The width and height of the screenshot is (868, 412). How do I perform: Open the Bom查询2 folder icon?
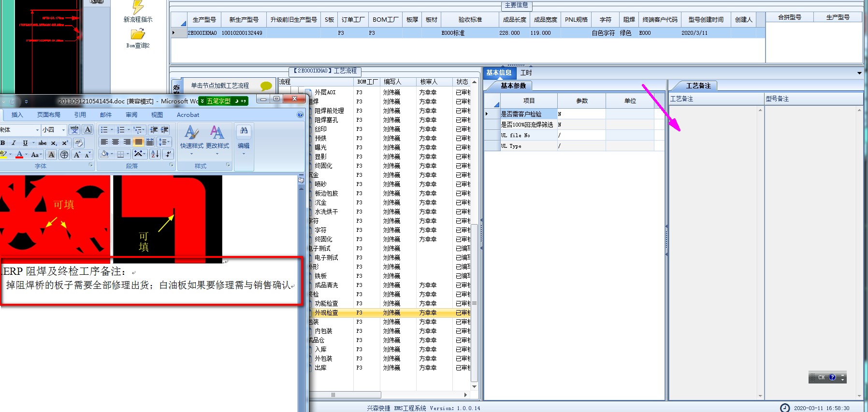click(x=138, y=34)
